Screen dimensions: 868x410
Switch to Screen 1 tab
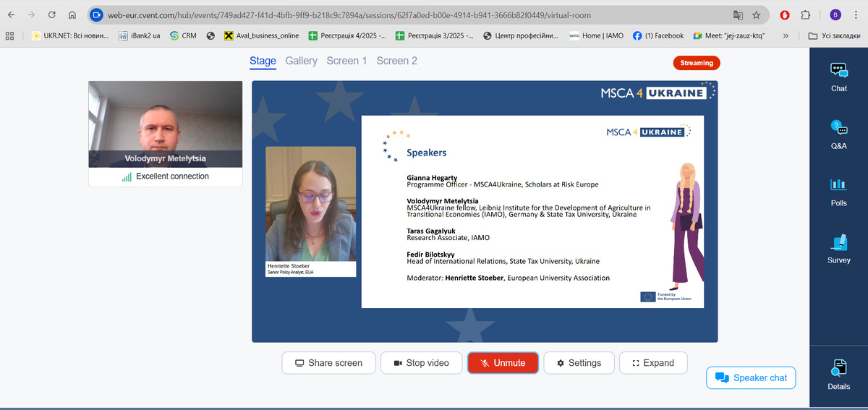[x=346, y=61]
